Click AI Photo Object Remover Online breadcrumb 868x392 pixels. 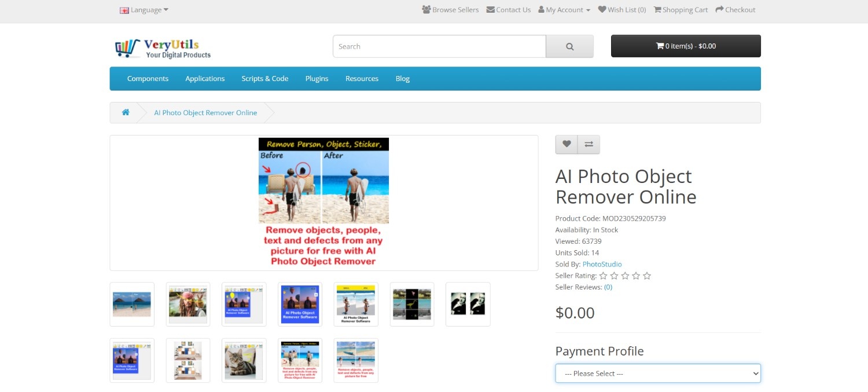pos(205,113)
